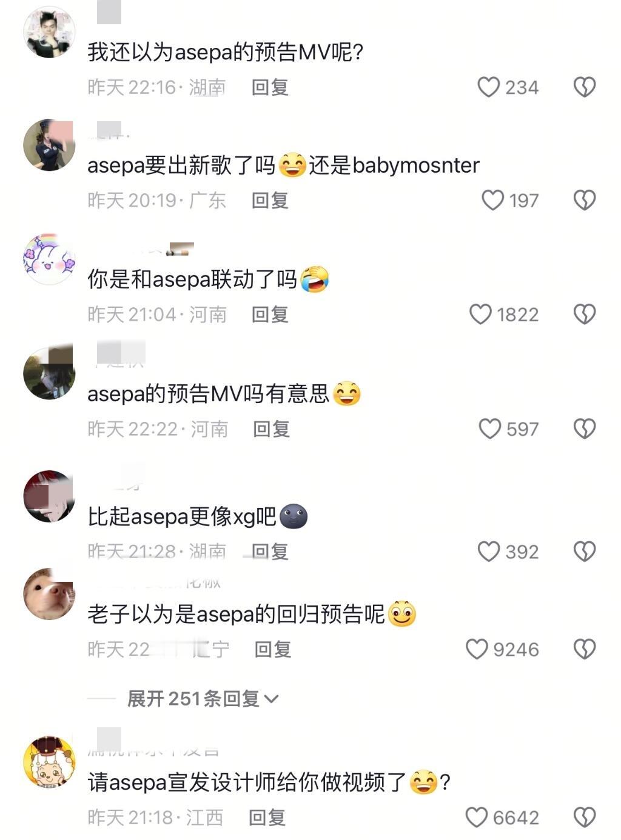Heart the xg comment with 392 likes
Screen dimensions: 621x840
489,551
